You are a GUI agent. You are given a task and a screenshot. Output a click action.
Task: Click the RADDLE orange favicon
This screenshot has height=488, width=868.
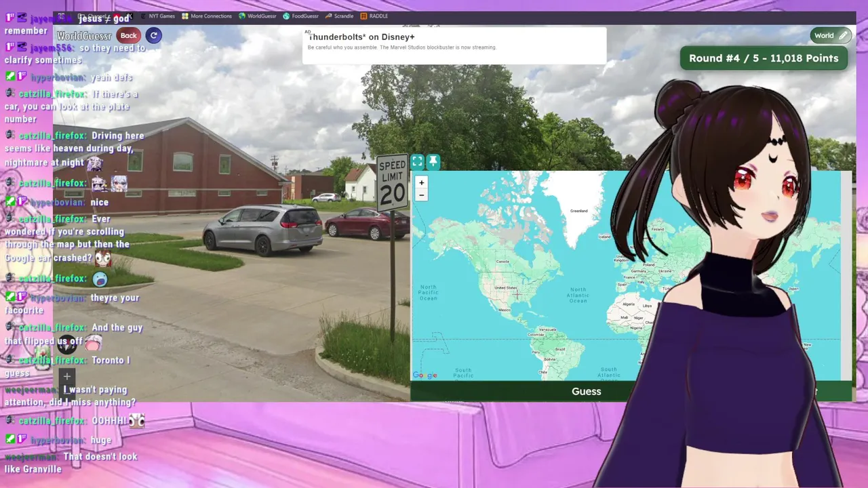tap(363, 16)
